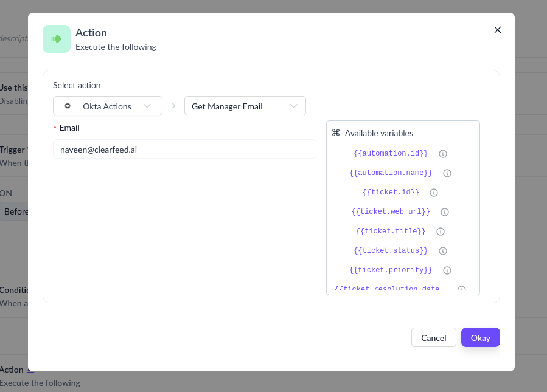Viewport: 547px width, 392px height.
Task: Click the command (⌘) icon beside Available variables
Action: pyautogui.click(x=336, y=132)
